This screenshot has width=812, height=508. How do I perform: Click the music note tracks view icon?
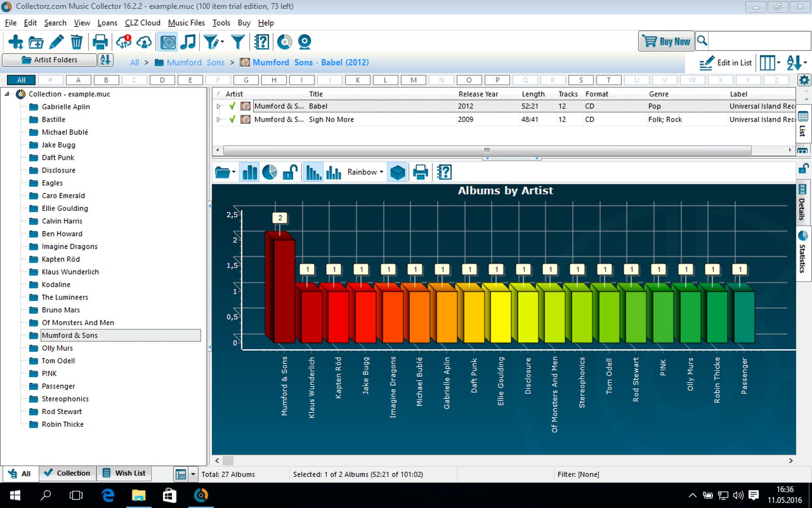point(188,42)
